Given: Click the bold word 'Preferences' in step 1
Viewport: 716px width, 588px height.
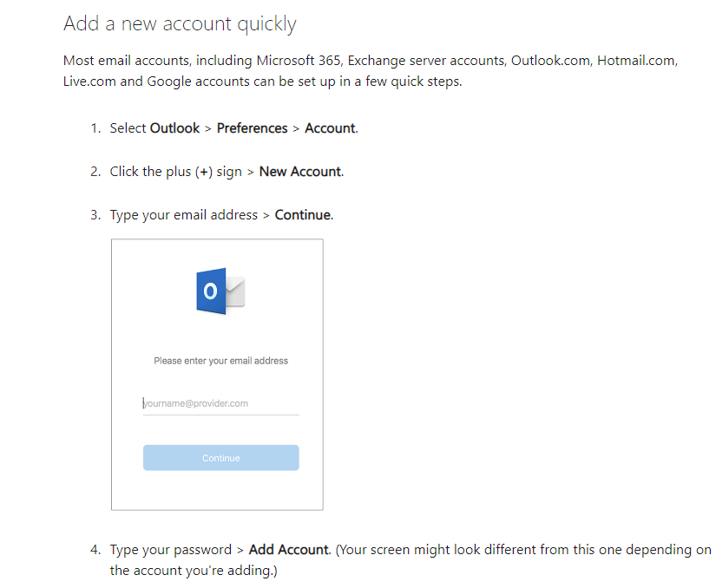Looking at the screenshot, I should tap(252, 128).
